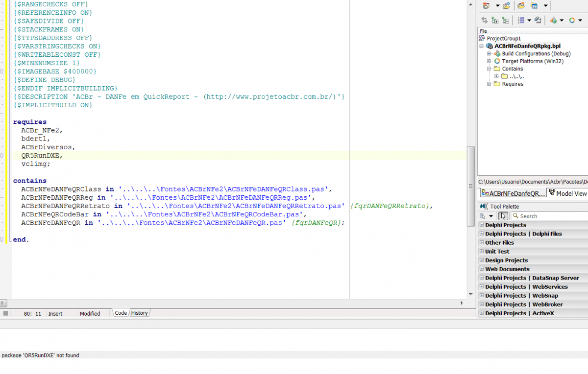Click the 80: 11 cursor position indicator
The height and width of the screenshot is (374, 588).
tap(32, 314)
